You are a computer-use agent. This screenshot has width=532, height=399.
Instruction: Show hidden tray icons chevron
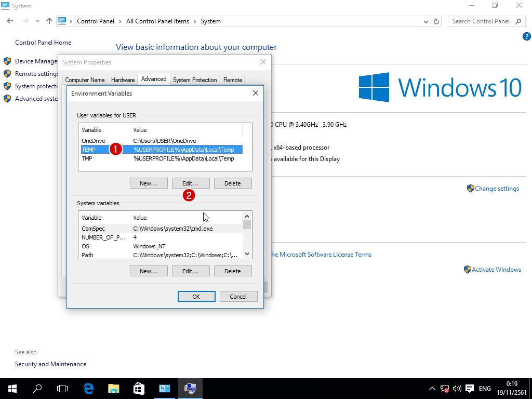tap(432, 389)
